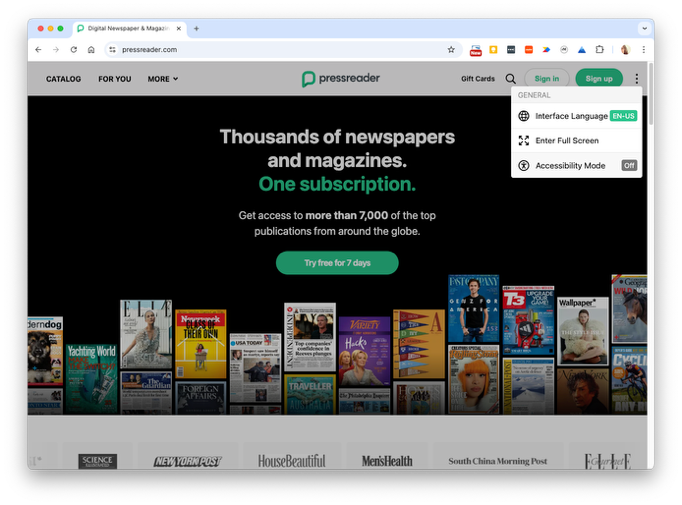Click the New York Post logo

pyautogui.click(x=187, y=461)
